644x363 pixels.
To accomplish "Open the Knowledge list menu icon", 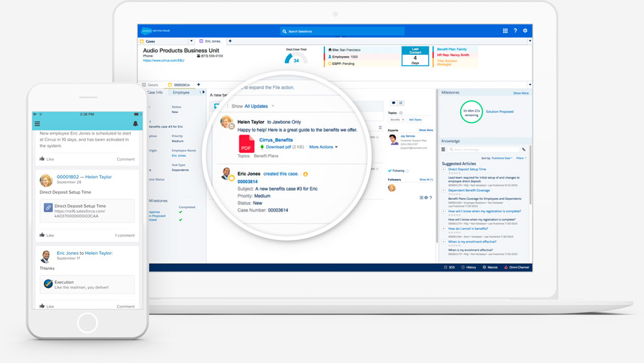I will tap(443, 149).
